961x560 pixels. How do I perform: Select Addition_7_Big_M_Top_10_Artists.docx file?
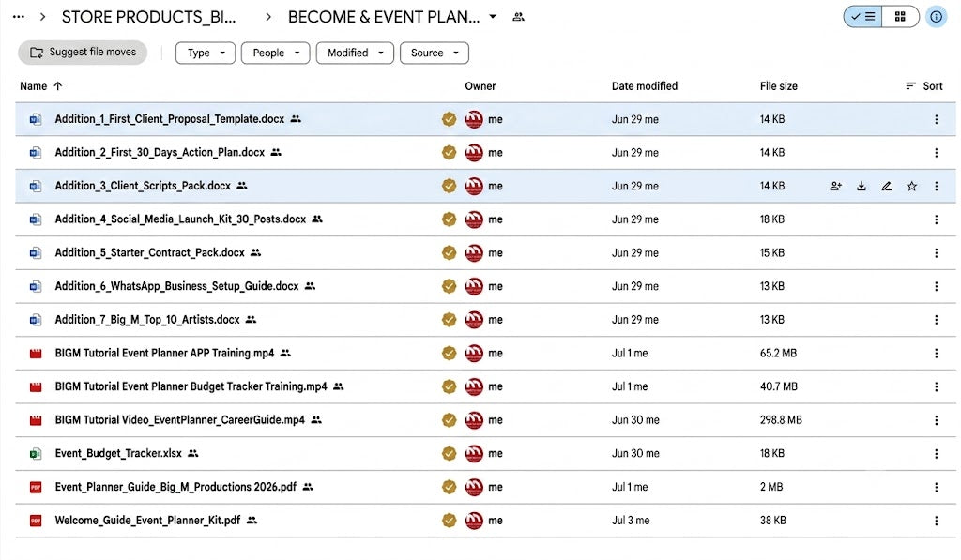click(x=485, y=320)
